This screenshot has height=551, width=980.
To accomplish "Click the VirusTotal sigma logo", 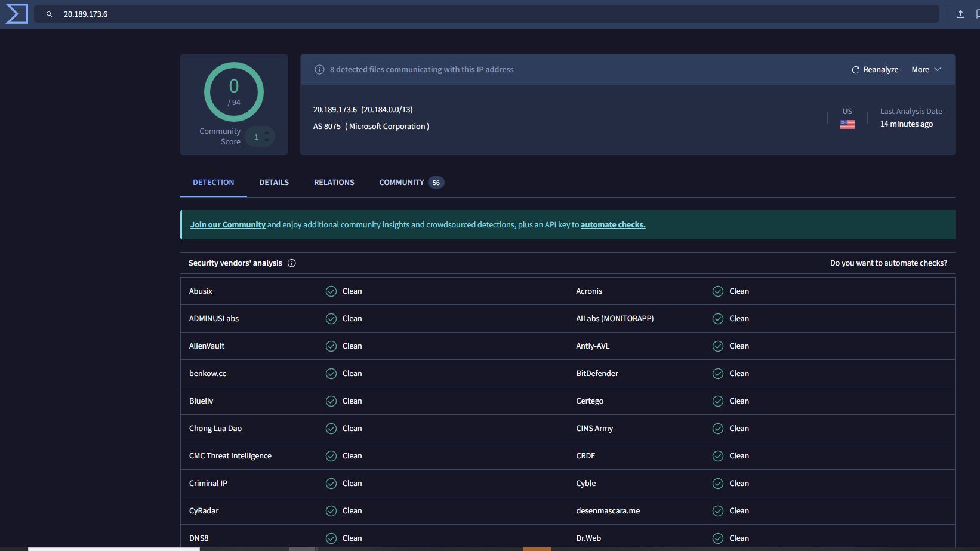I will (x=16, y=14).
